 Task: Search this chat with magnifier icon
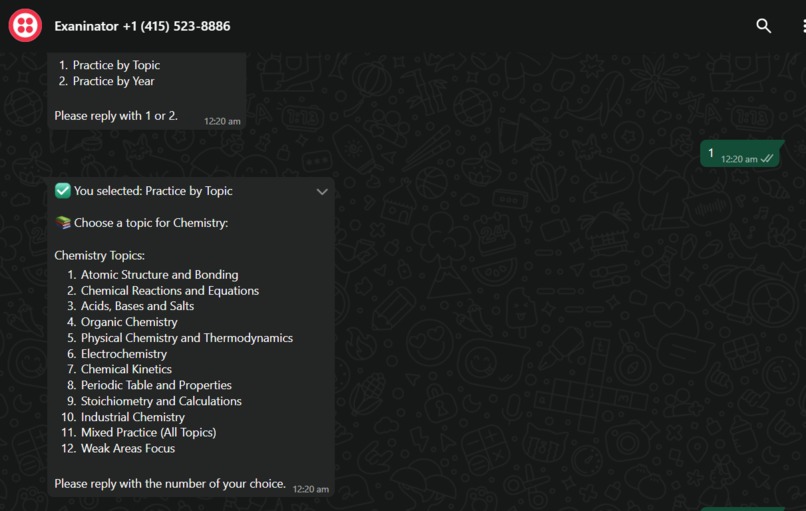[x=763, y=26]
